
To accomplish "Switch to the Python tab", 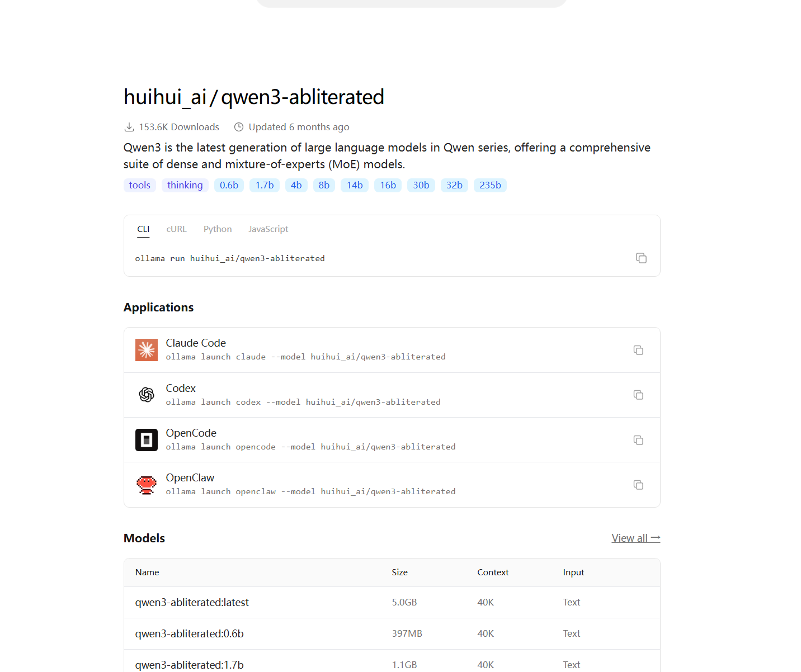I will click(218, 229).
